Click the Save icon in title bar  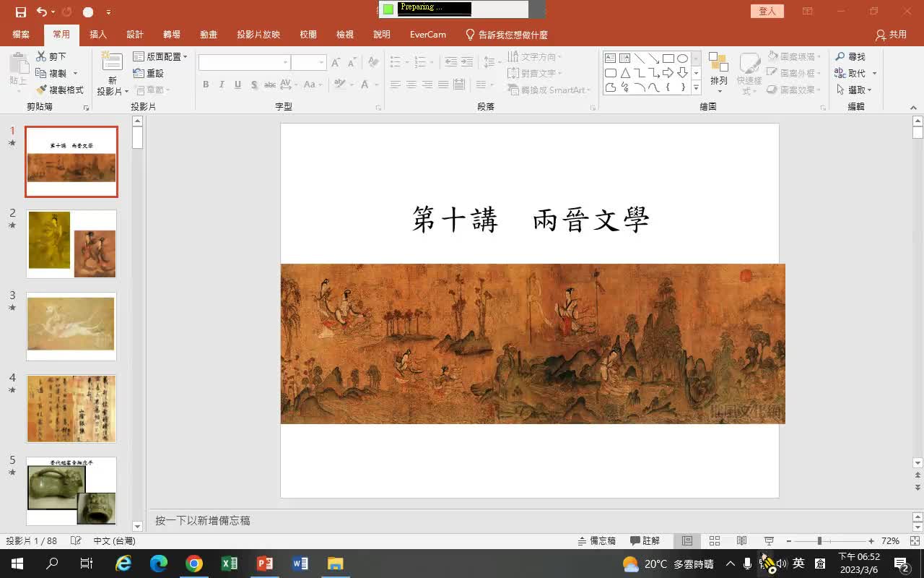pos(20,12)
